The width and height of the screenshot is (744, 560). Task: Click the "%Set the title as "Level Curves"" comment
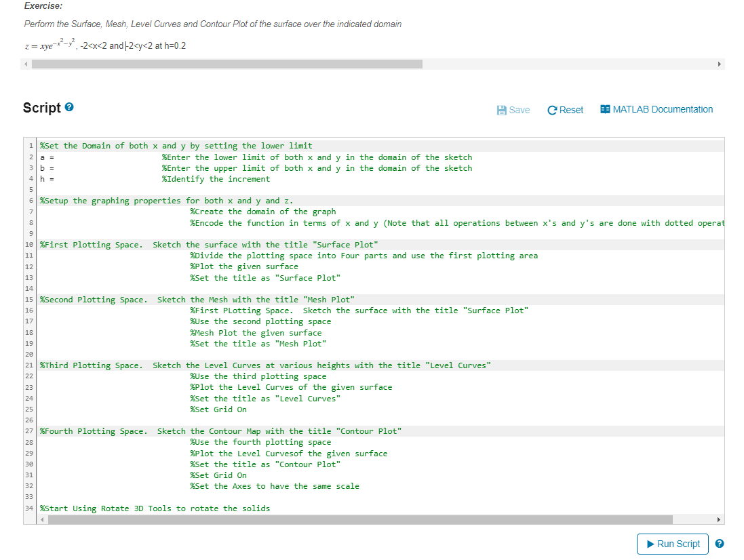(265, 399)
